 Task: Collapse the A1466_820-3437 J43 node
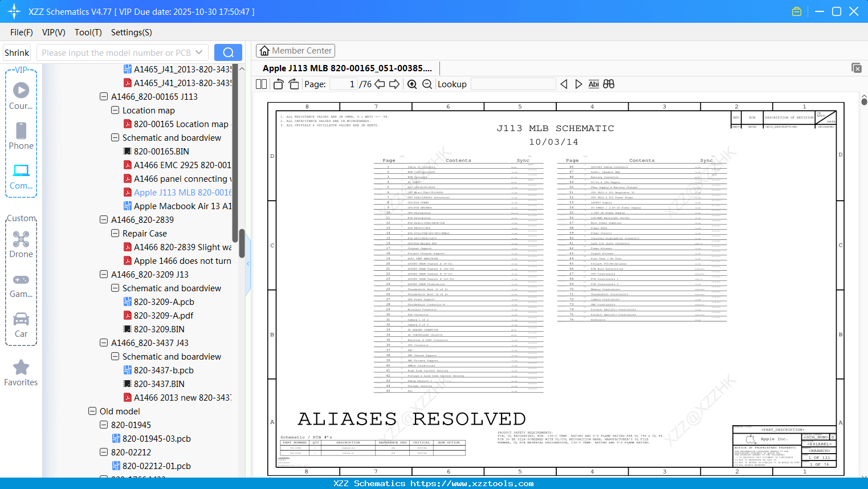104,343
